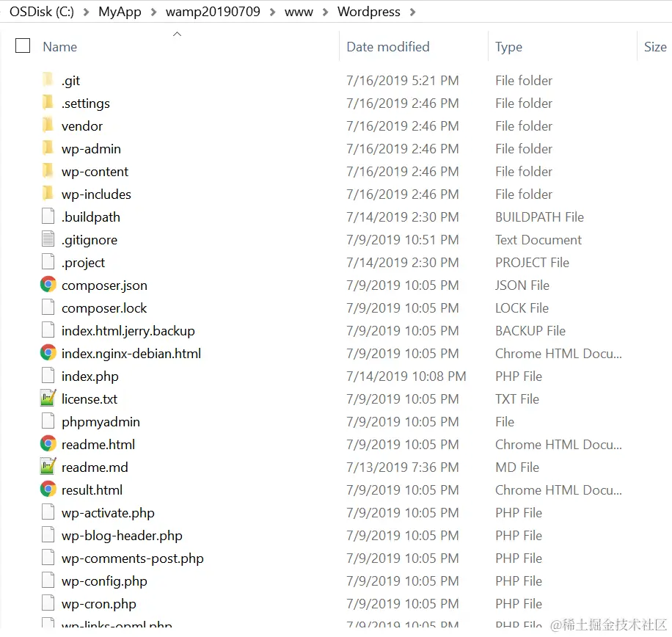Click the index.html.jerry.backup file icon
This screenshot has width=672, height=637.
(48, 330)
